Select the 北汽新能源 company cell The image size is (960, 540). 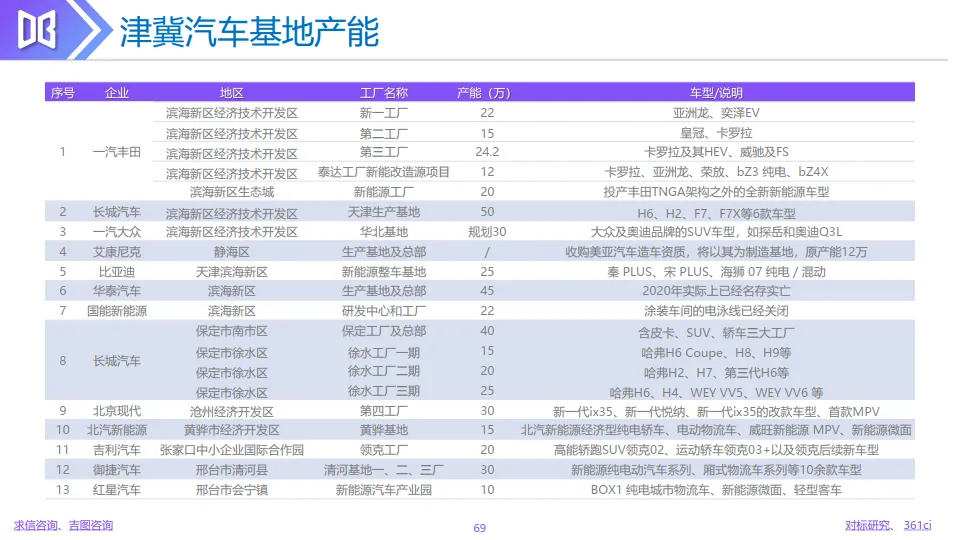point(116,430)
